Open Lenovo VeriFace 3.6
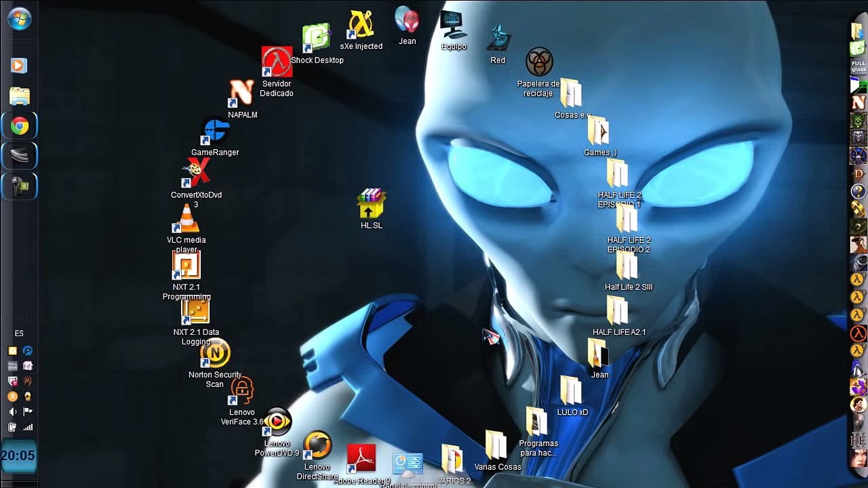The width and height of the screenshot is (868, 488). [241, 391]
